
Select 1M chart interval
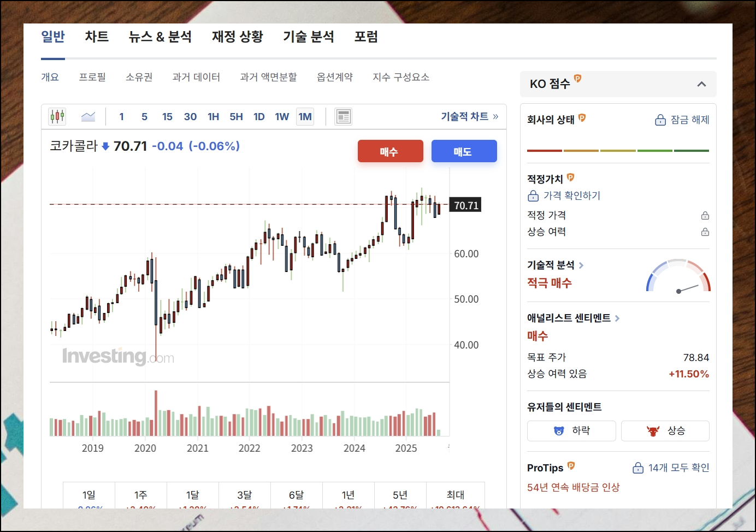click(x=305, y=116)
